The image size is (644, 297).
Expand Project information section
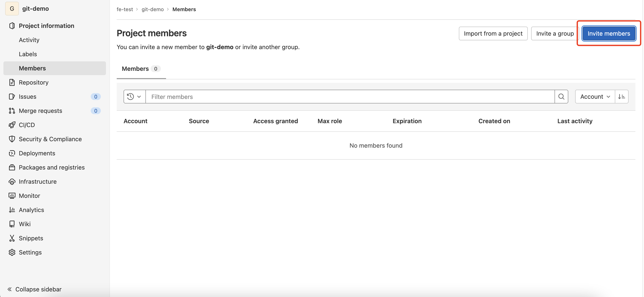(46, 26)
